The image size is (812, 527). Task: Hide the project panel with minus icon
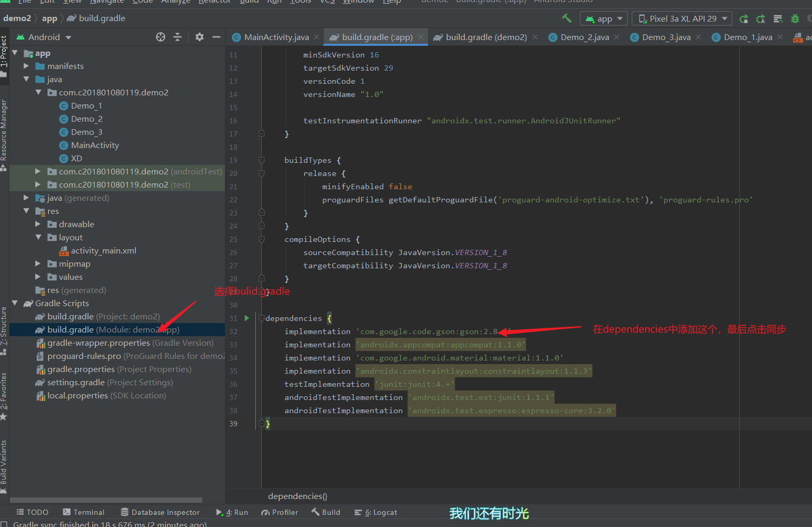pyautogui.click(x=216, y=37)
